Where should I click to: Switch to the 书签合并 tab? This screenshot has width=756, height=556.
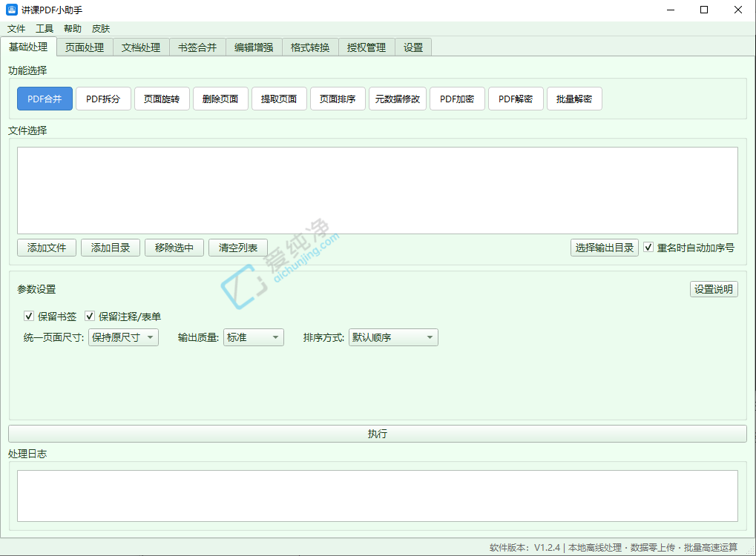click(197, 47)
